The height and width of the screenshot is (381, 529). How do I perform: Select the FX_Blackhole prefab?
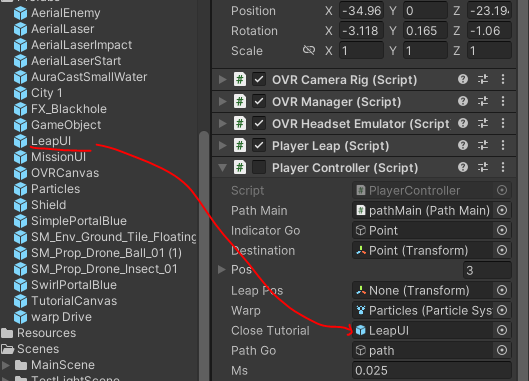click(69, 109)
